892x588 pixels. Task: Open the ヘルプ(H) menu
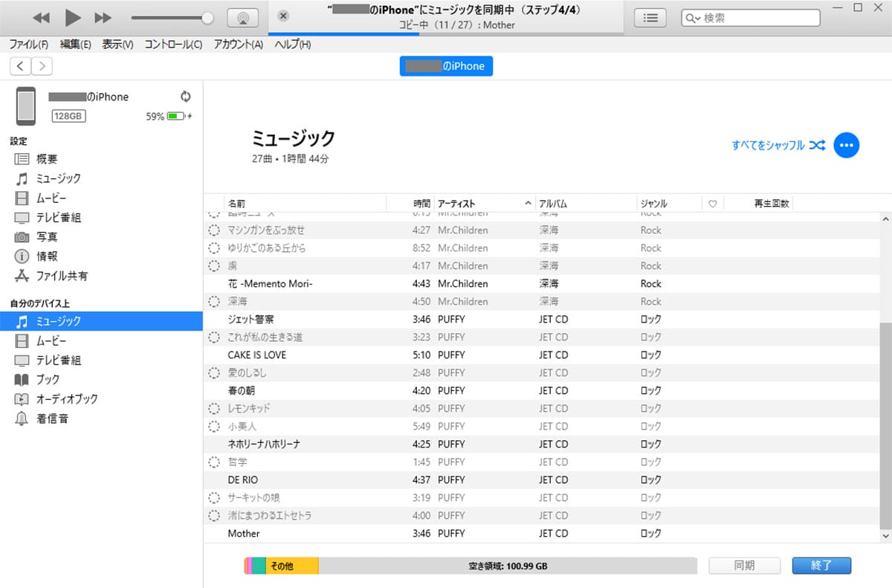pyautogui.click(x=293, y=45)
